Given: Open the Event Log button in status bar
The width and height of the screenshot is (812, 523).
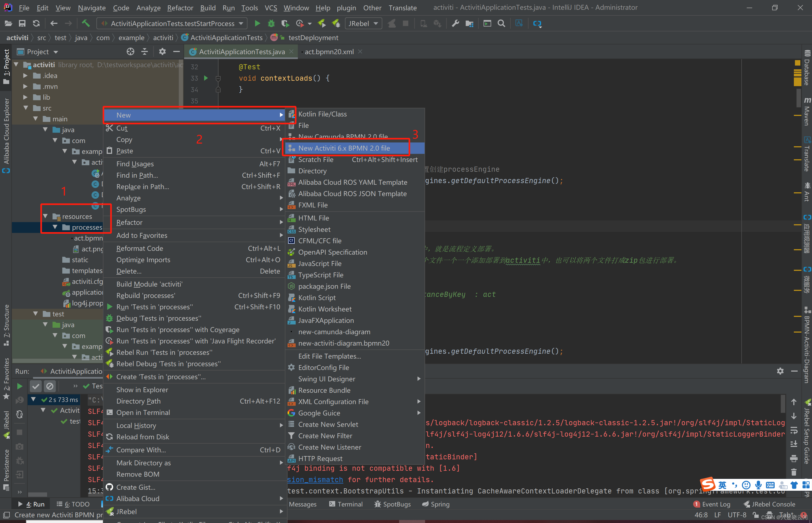Looking at the screenshot, I should [712, 504].
